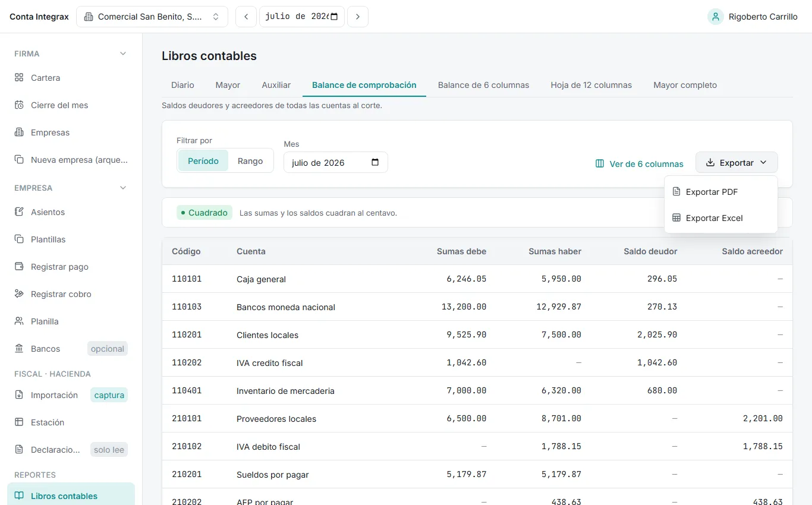
Task: Click the Saldo acreedor column header
Action: pyautogui.click(x=752, y=251)
